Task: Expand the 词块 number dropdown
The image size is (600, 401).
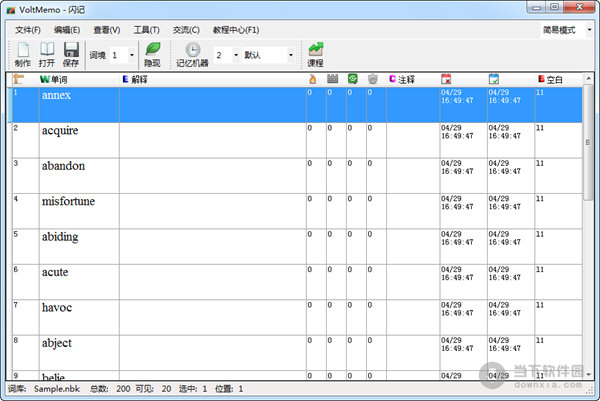Action: tap(132, 55)
